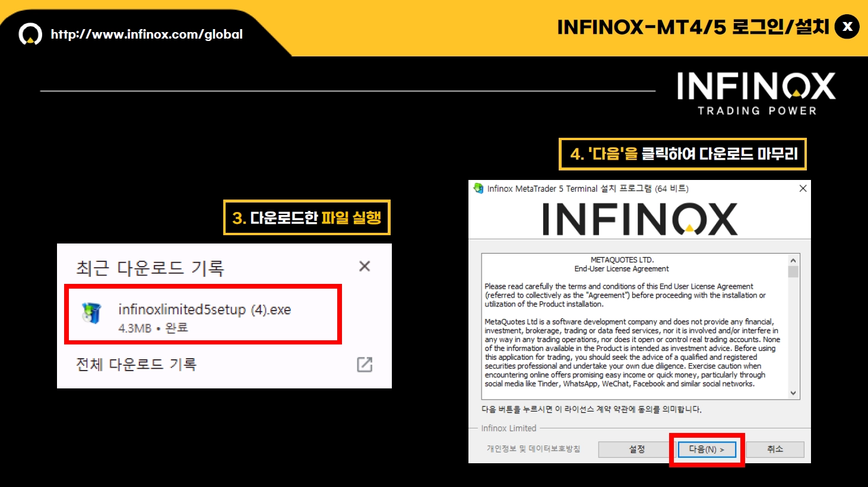868x487 pixels.
Task: Click the license agreement scrollbar thumb
Action: click(793, 271)
